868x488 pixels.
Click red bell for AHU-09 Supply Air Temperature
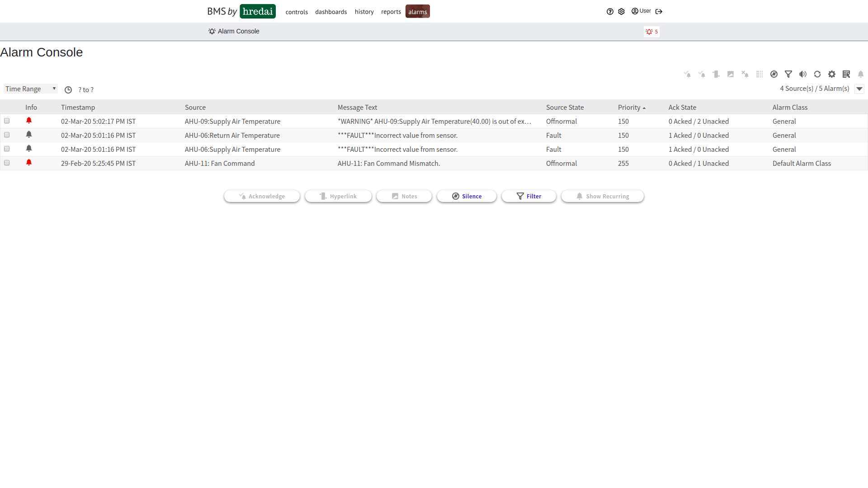click(29, 121)
